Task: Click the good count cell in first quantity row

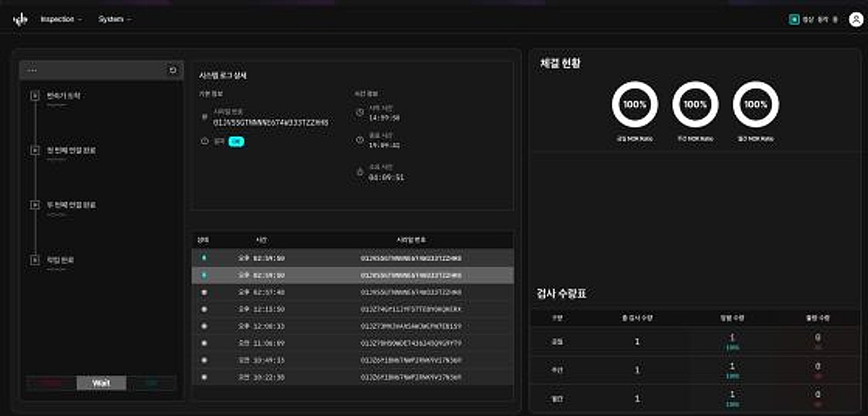Action: point(733,341)
